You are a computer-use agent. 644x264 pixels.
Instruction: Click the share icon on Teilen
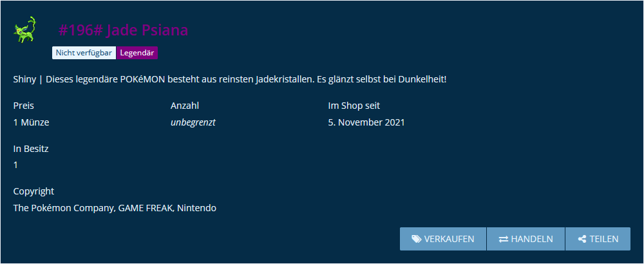pyautogui.click(x=582, y=239)
